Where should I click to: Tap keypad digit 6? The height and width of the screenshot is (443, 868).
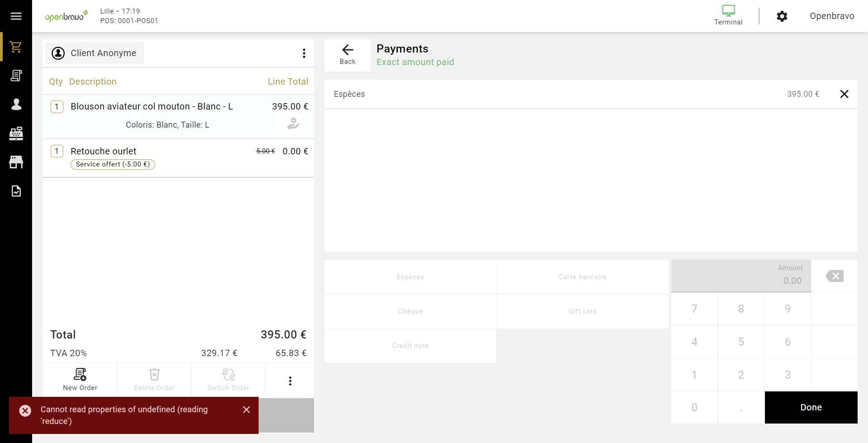(x=787, y=342)
